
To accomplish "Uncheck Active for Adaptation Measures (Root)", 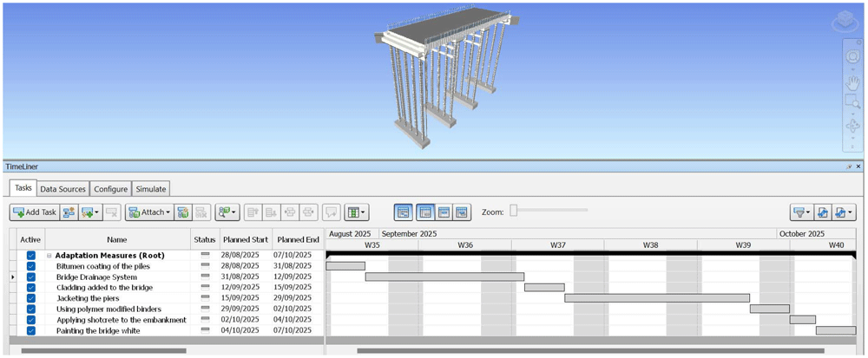I will [31, 255].
